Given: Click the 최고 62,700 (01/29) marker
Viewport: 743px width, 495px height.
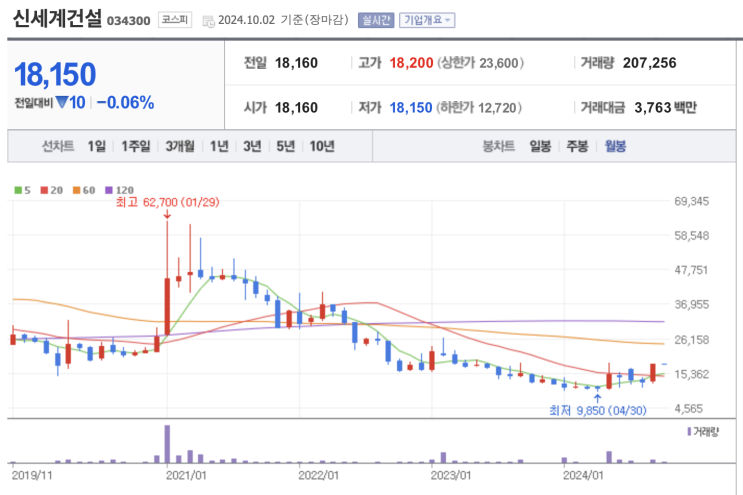Looking at the screenshot, I should [167, 203].
